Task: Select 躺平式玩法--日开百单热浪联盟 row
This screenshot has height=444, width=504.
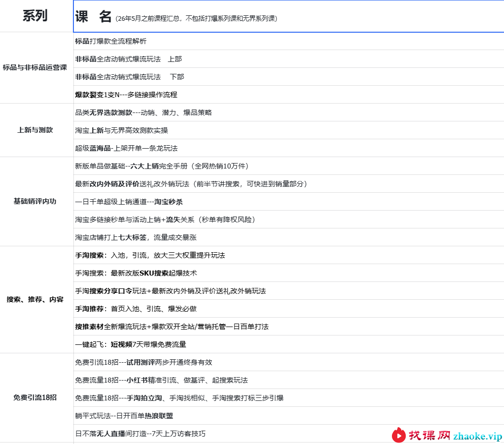Action: 289,416
